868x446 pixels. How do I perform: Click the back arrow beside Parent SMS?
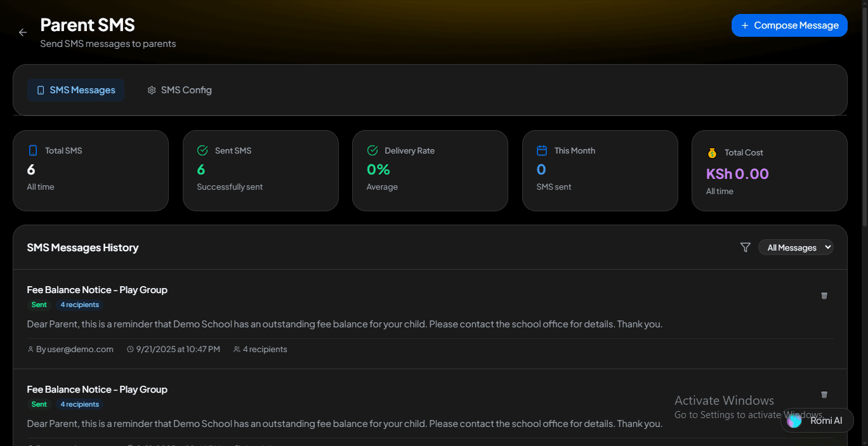[x=23, y=32]
